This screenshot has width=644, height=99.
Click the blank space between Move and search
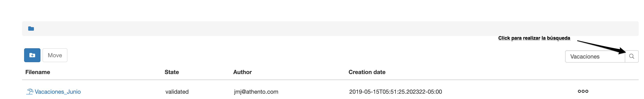pyautogui.click(x=300, y=55)
